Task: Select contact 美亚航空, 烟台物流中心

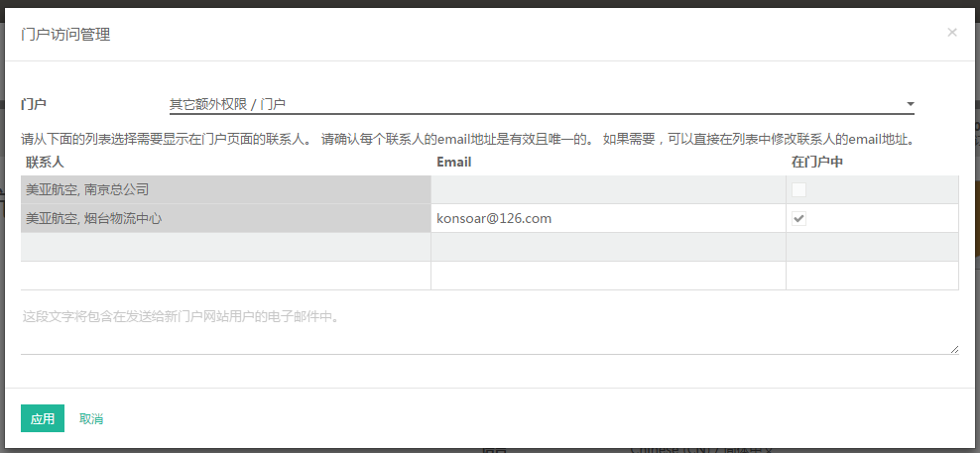Action: pyautogui.click(x=225, y=219)
